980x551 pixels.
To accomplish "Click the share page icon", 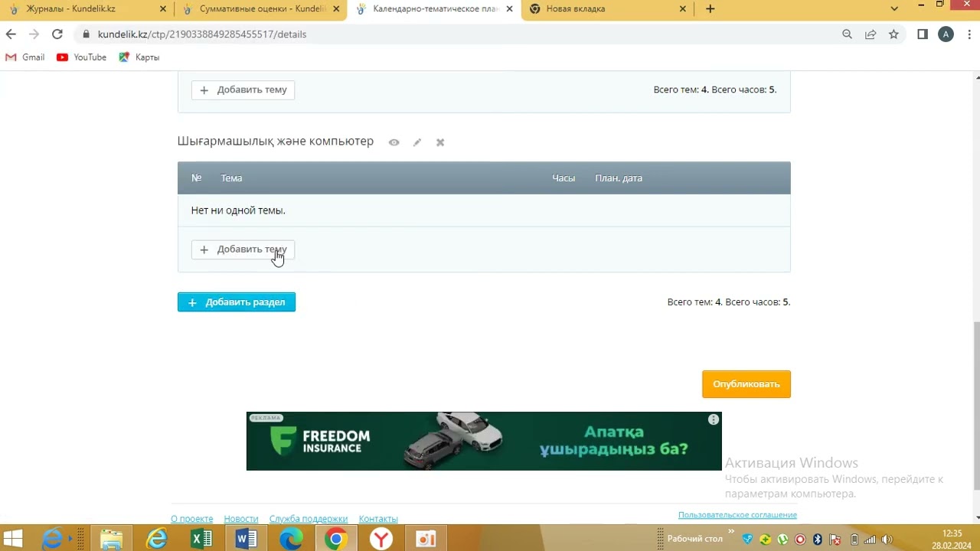I will coord(871,34).
